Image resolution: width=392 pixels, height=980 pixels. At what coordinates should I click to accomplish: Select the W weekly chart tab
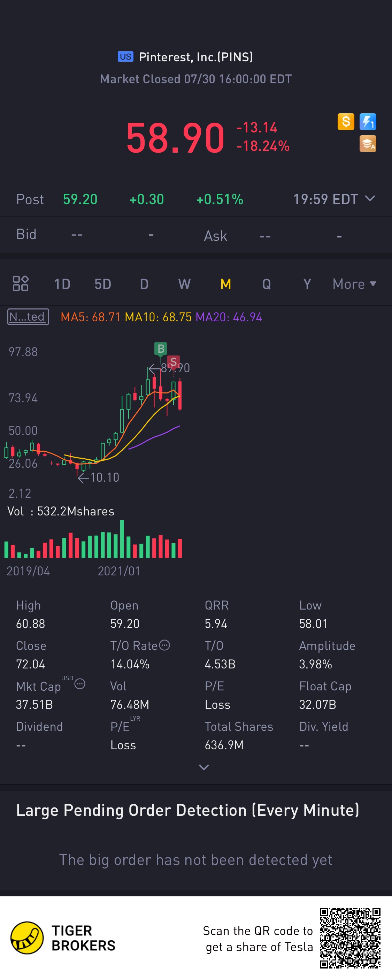pos(184,284)
